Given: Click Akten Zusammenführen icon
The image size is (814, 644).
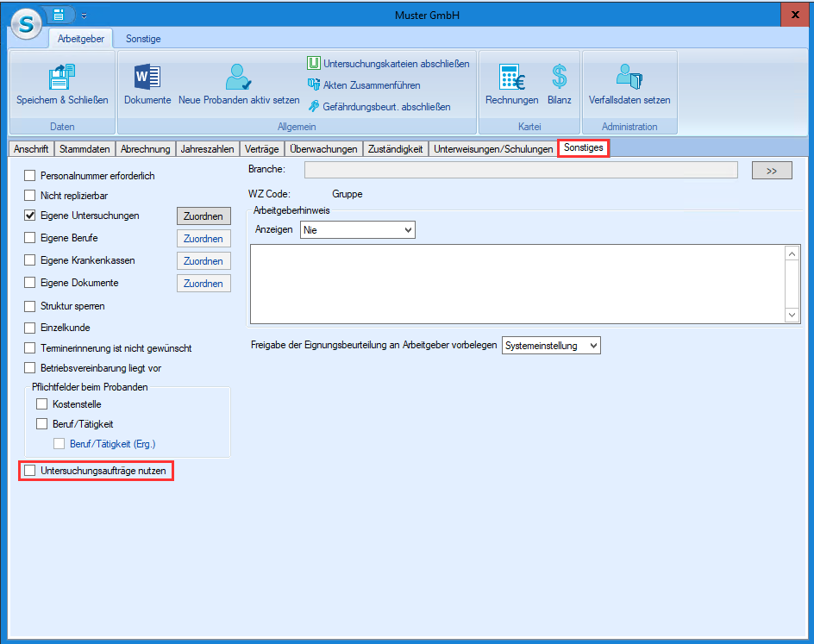Looking at the screenshot, I should click(x=314, y=84).
